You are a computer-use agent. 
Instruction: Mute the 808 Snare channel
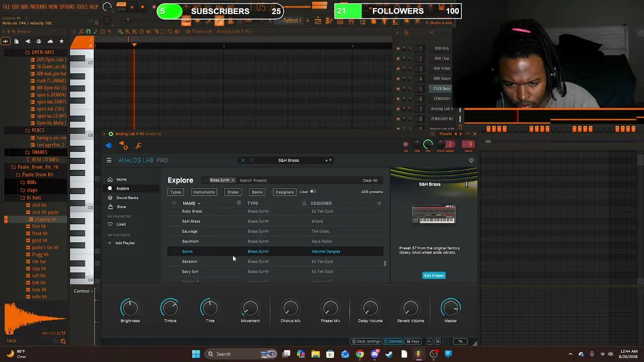pos(398,78)
